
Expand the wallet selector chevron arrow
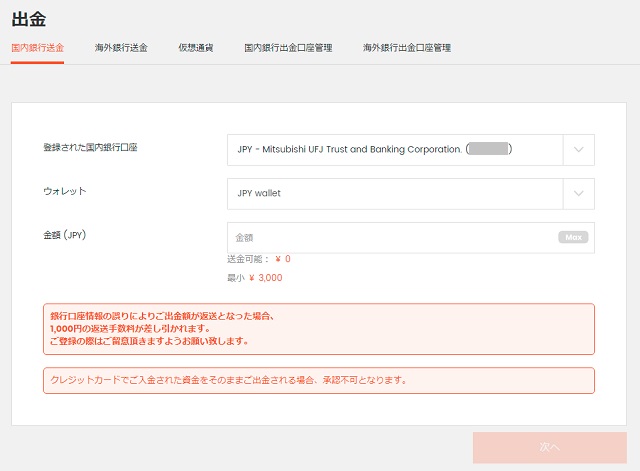(579, 193)
